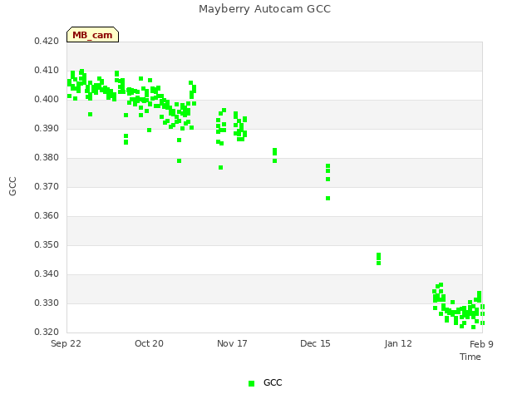Click the 0.380 y-axis value
The width and height of the screenshot is (532, 399).
click(47, 157)
